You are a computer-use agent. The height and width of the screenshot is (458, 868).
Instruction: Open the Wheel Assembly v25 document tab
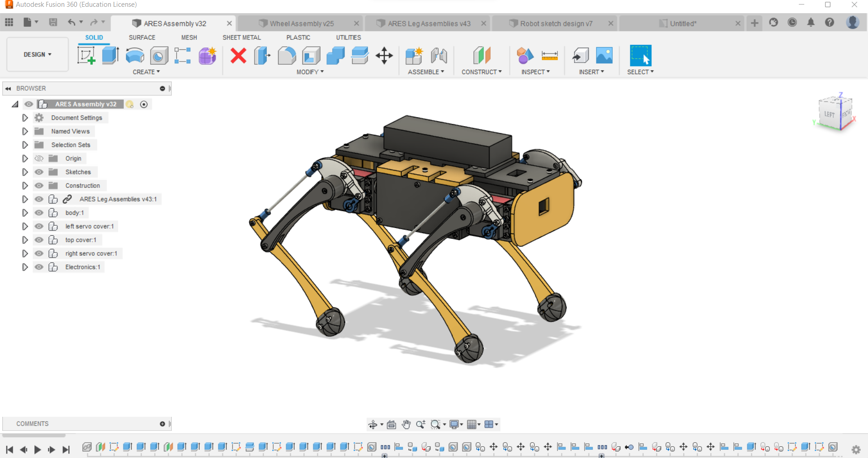click(x=301, y=23)
